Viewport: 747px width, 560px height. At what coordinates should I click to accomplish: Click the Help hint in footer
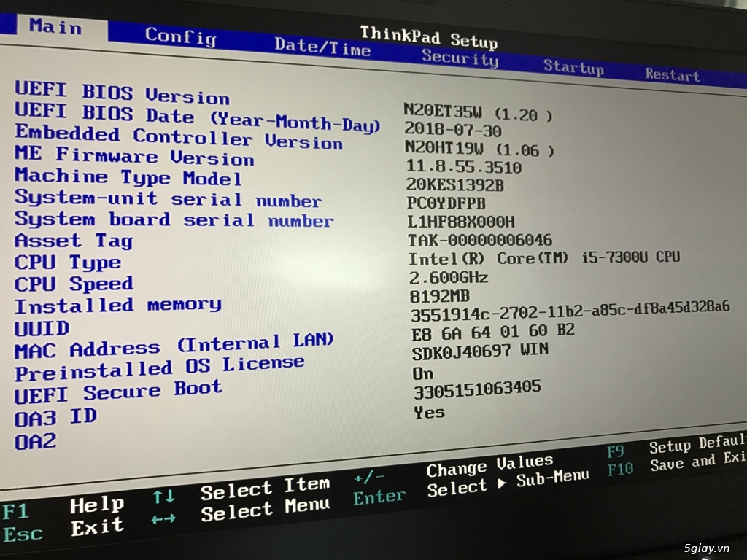pyautogui.click(x=97, y=505)
